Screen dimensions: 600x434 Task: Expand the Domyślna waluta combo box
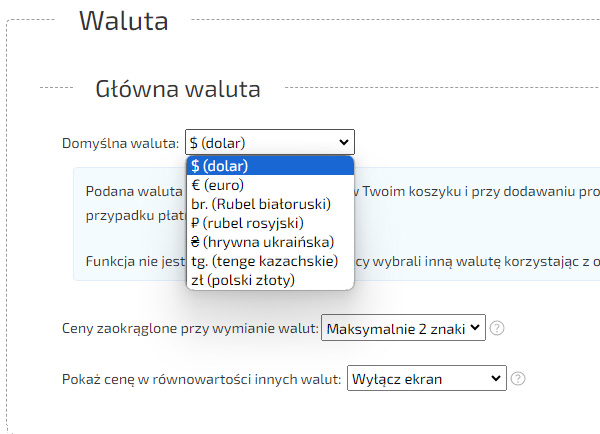269,143
